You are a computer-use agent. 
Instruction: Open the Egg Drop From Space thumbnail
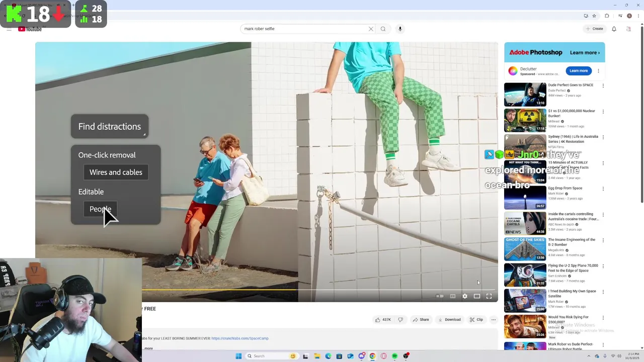pos(525,198)
